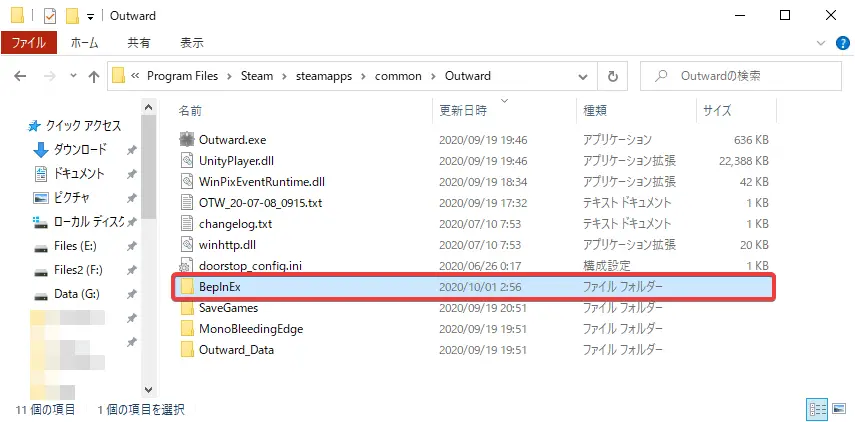Refresh the current folder view
855x422 pixels.
pos(612,76)
